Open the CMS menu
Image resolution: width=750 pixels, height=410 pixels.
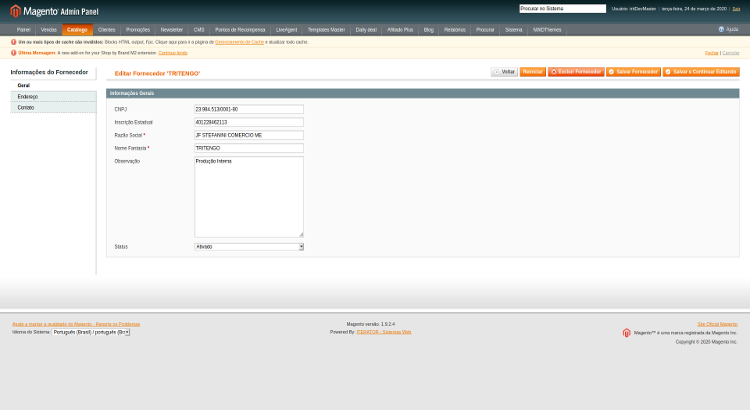pos(199,30)
